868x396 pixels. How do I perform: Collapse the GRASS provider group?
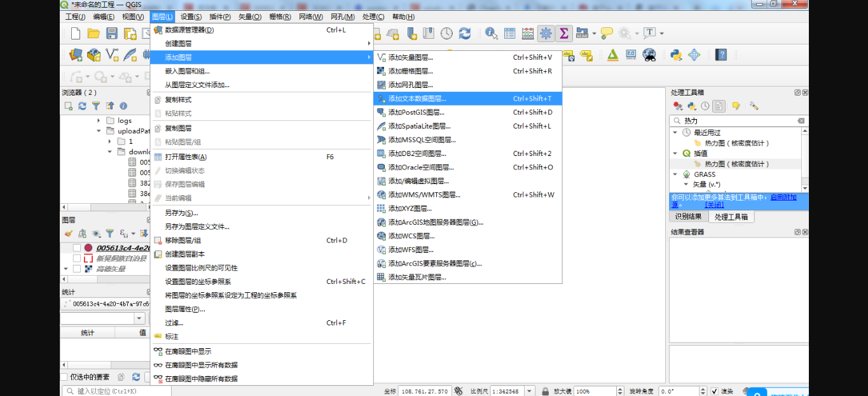tap(675, 174)
